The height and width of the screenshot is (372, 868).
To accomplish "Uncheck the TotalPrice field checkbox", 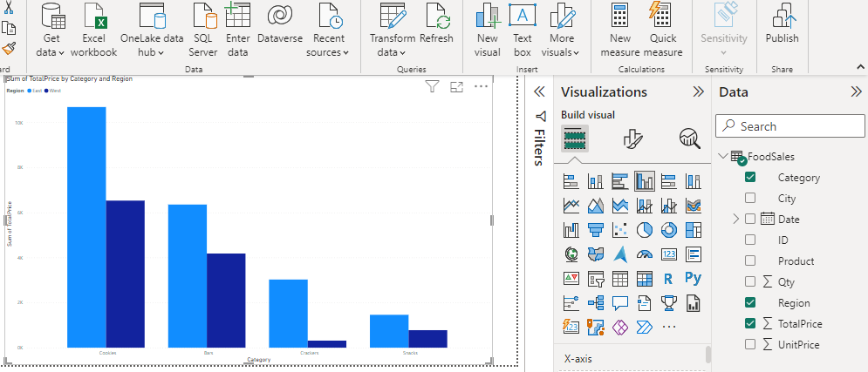I will click(750, 323).
